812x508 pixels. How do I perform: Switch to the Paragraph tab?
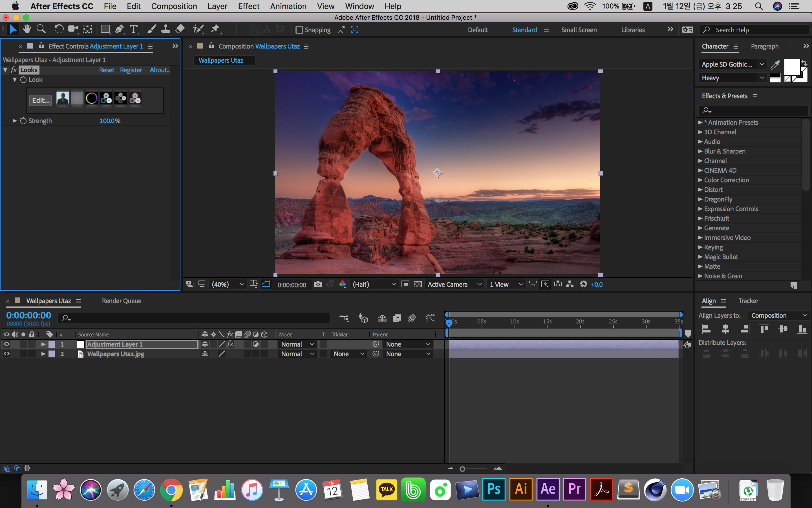(x=764, y=46)
